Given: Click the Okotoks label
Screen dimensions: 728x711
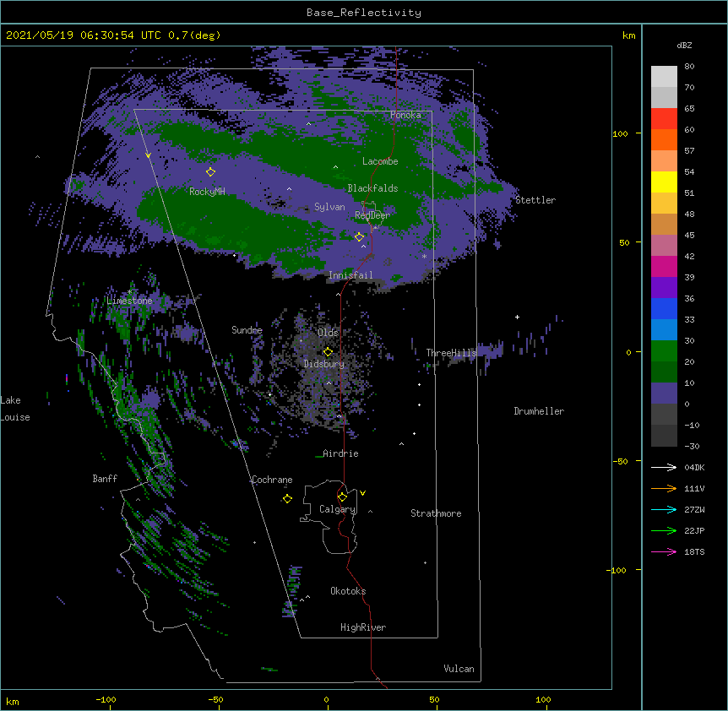Looking at the screenshot, I should (x=348, y=591).
